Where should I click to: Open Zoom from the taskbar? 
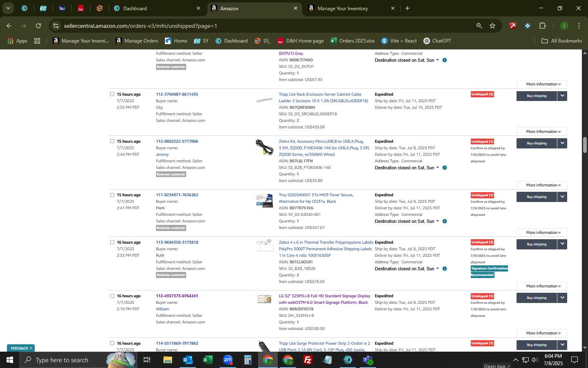(228, 360)
